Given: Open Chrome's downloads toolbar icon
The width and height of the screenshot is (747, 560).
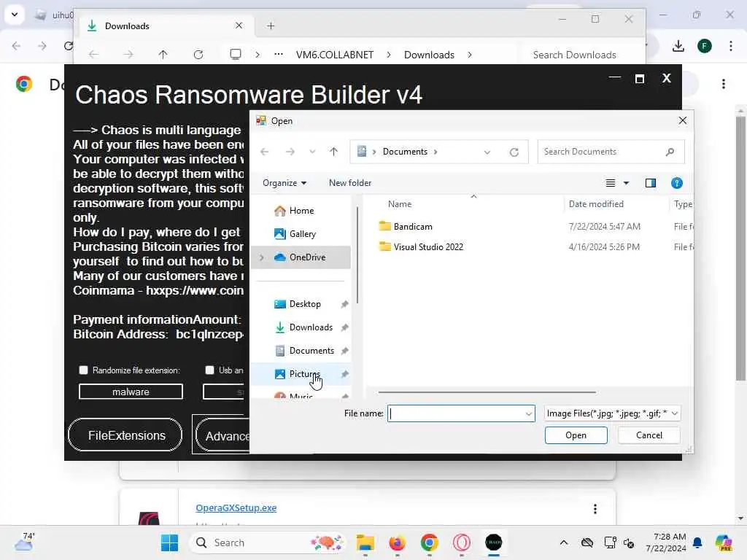Looking at the screenshot, I should (x=678, y=46).
